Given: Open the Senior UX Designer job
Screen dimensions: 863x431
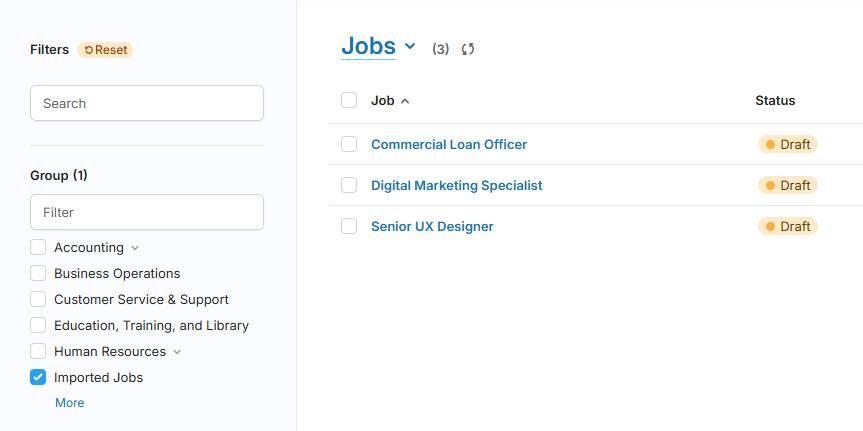Looking at the screenshot, I should pos(432,226).
